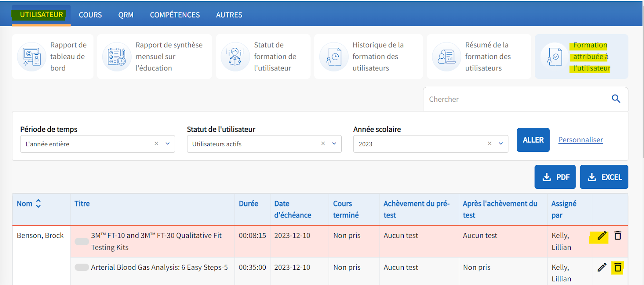
Task: Toggle the Arterial Blood Gas Analysis switch
Action: (82, 267)
